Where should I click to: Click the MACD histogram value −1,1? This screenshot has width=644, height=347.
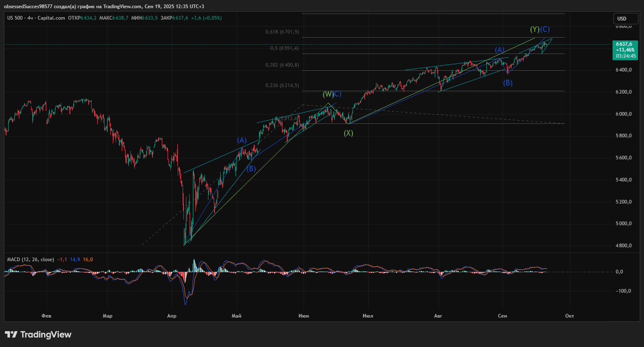tap(62, 260)
